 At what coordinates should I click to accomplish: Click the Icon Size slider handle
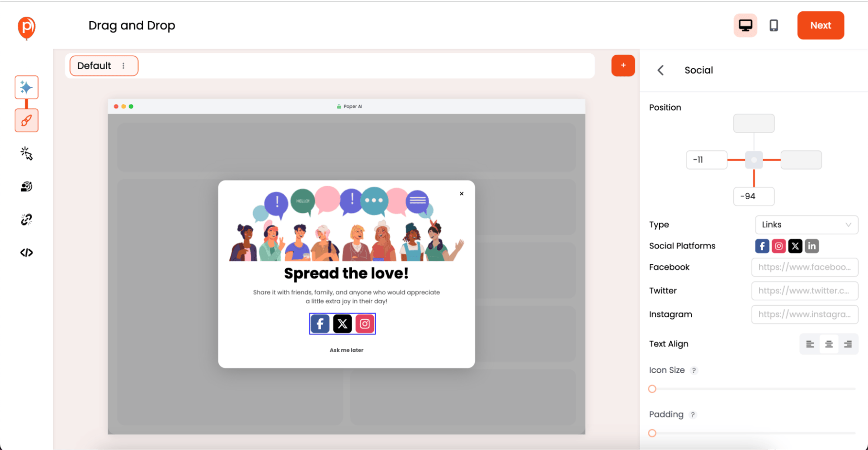pyautogui.click(x=652, y=389)
